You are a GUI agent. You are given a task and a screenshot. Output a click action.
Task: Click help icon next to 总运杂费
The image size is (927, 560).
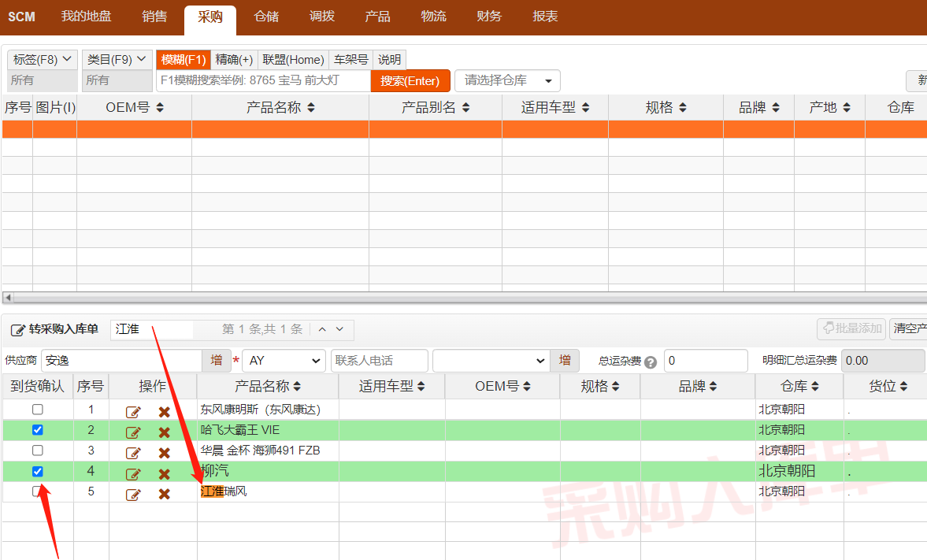[x=650, y=362]
